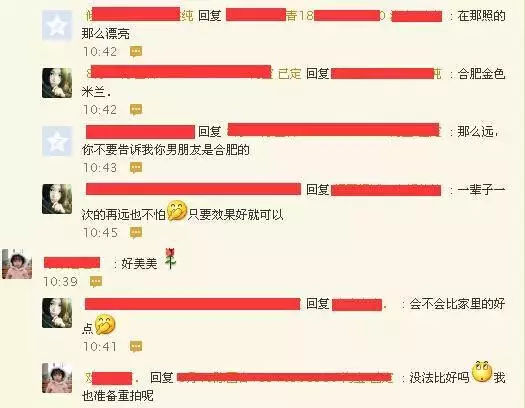Screen dimensions: 525x408
Task: Open star avatar beside 那么远 comment
Action: point(57,141)
